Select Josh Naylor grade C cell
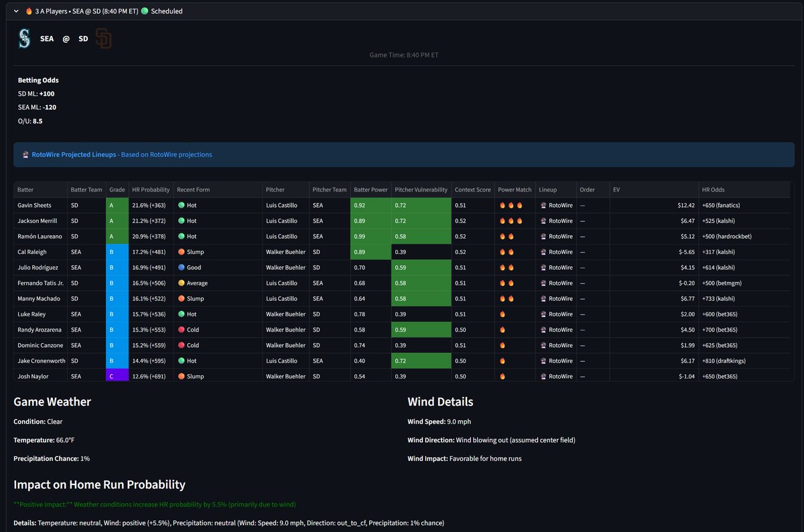This screenshot has width=804, height=532. tap(117, 376)
